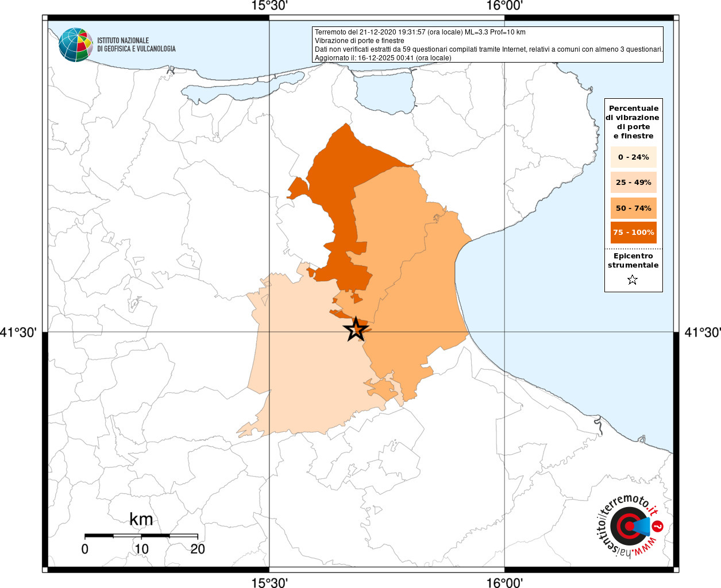The image size is (721, 588).
Task: Click the star symbol in the legend
Action: click(x=633, y=280)
